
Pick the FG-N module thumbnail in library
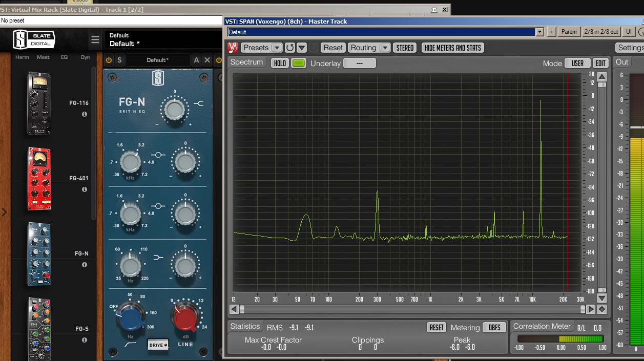tap(39, 254)
